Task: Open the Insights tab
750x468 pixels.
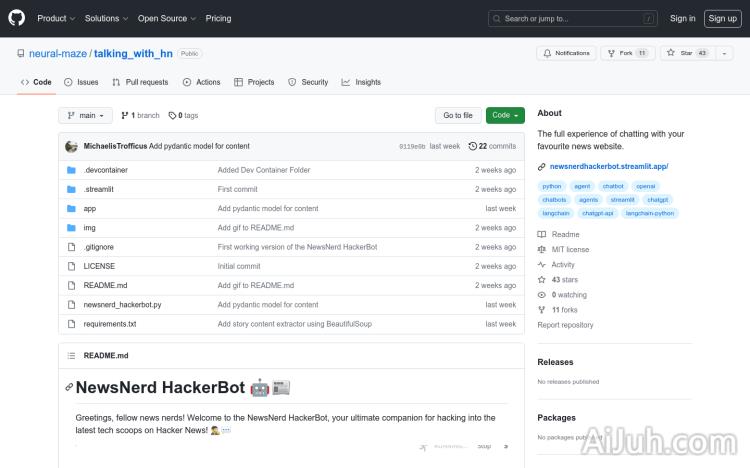Action: (361, 82)
